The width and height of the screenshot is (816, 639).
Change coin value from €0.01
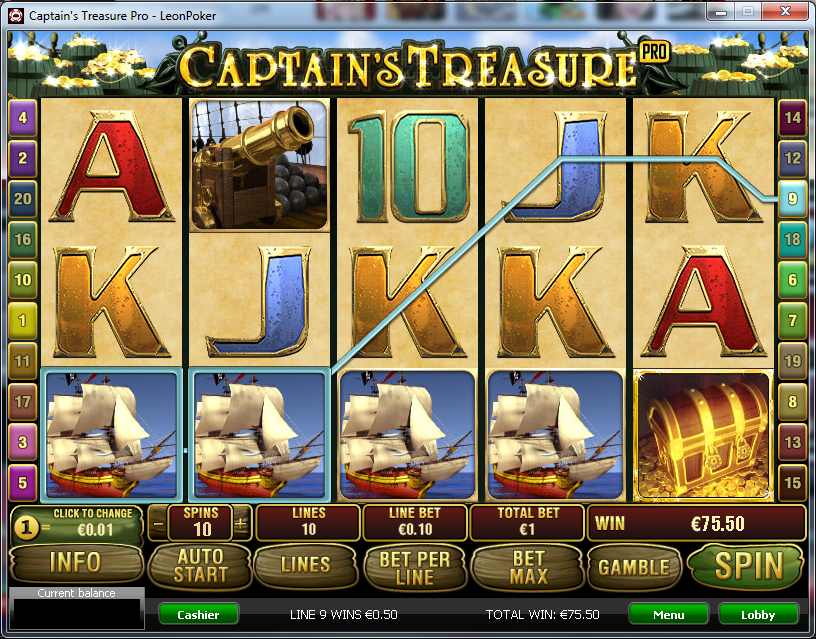click(x=77, y=525)
